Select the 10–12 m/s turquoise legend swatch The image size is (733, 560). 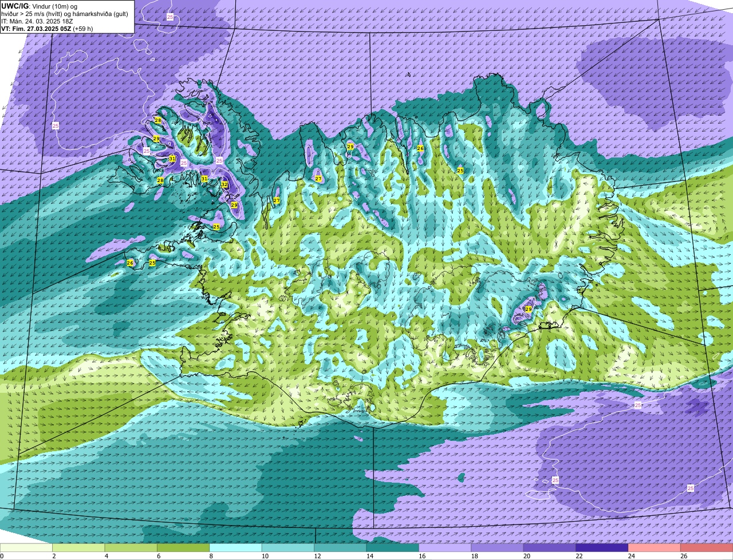click(288, 547)
